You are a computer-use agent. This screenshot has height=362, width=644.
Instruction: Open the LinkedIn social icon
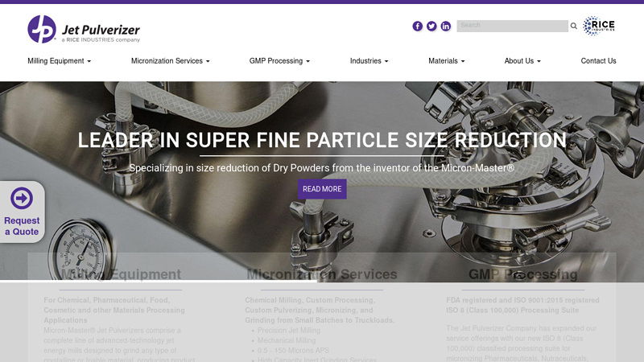coord(446,26)
